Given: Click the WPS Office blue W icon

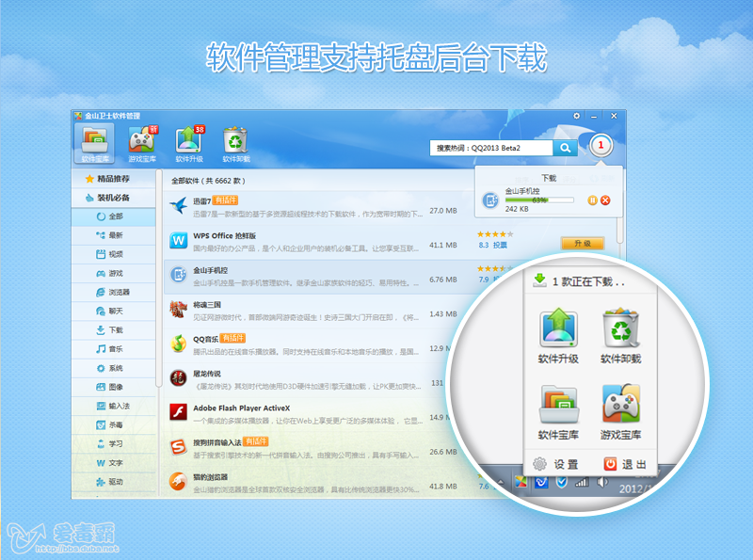Looking at the screenshot, I should [179, 240].
